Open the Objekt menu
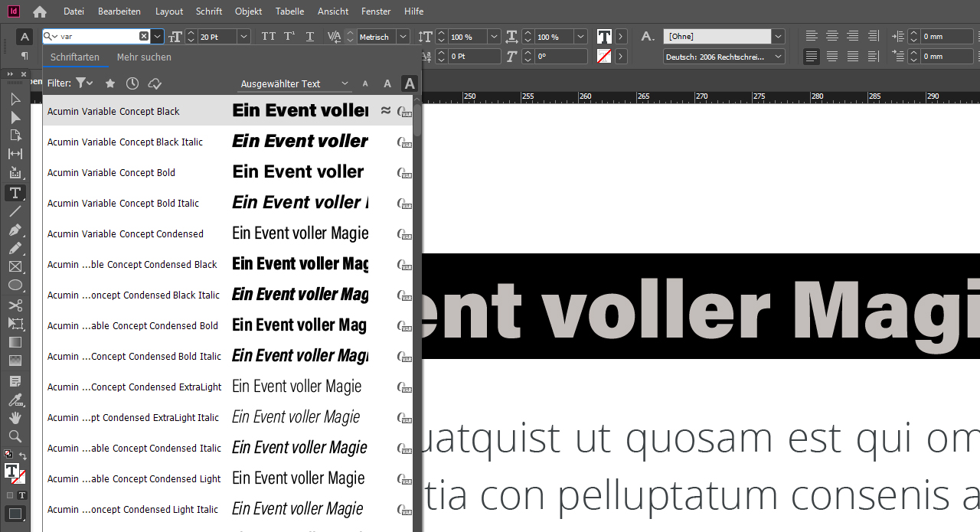Screen dimensions: 980x532 249,11
